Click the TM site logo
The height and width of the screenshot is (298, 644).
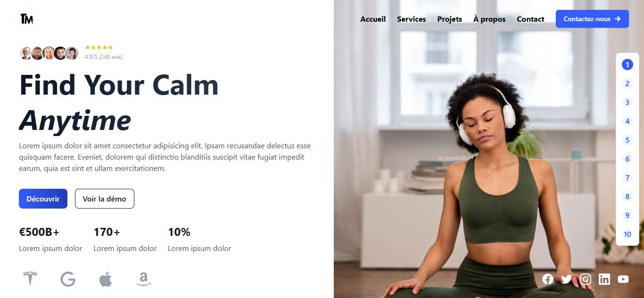pos(26,19)
